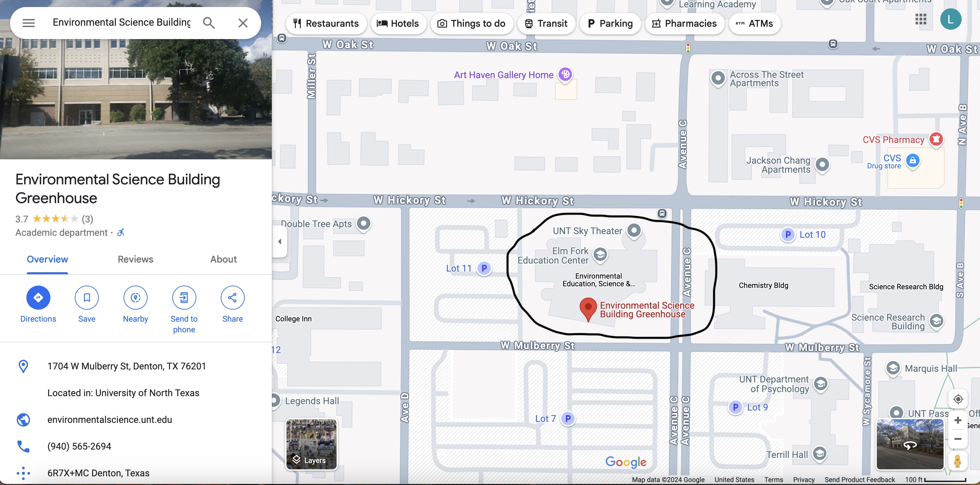
Task: Toggle satellite view with the Layers tile
Action: [x=311, y=444]
